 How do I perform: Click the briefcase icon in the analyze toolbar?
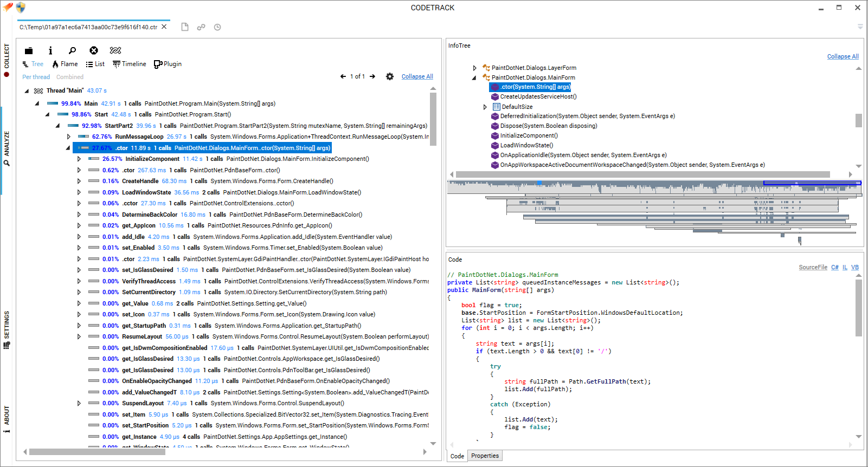point(29,50)
